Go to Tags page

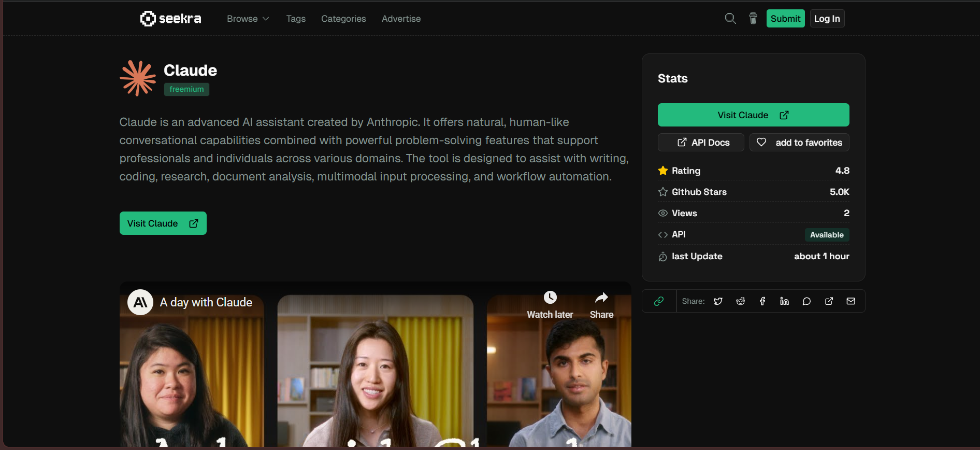pos(296,19)
